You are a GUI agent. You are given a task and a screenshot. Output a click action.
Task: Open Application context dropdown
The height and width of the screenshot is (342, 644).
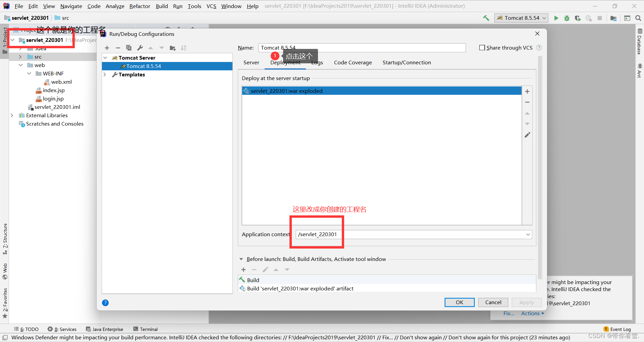(x=528, y=234)
